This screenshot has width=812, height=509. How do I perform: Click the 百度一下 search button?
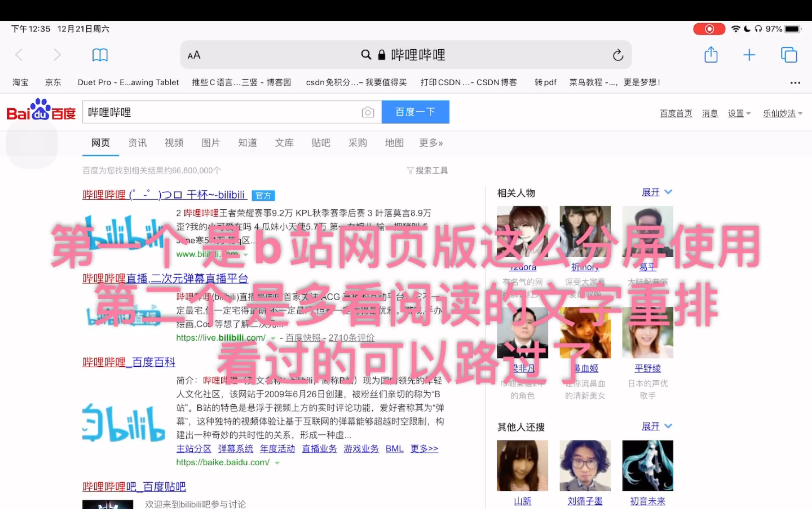point(415,112)
